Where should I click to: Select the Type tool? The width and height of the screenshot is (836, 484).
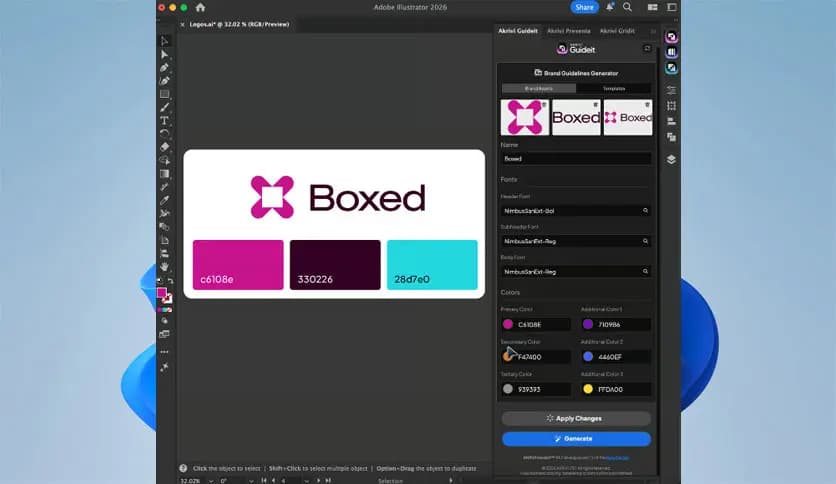[164, 120]
